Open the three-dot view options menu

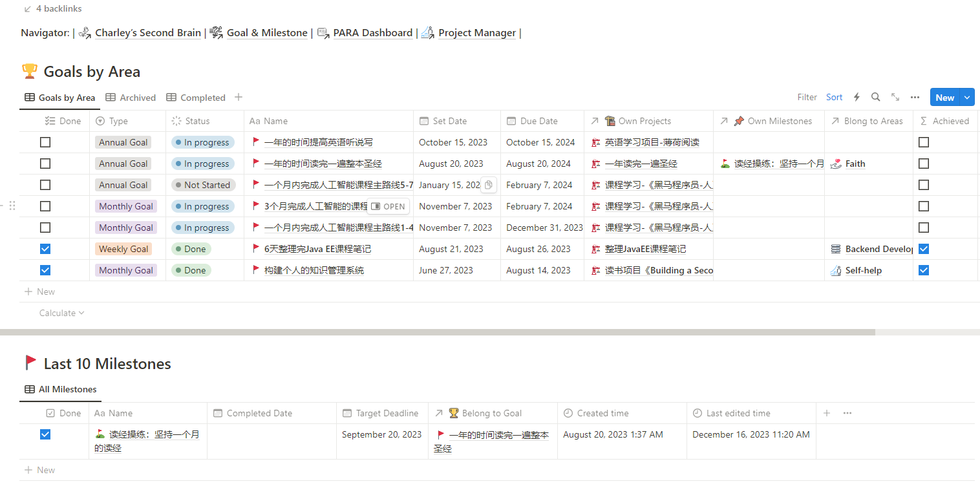click(915, 97)
